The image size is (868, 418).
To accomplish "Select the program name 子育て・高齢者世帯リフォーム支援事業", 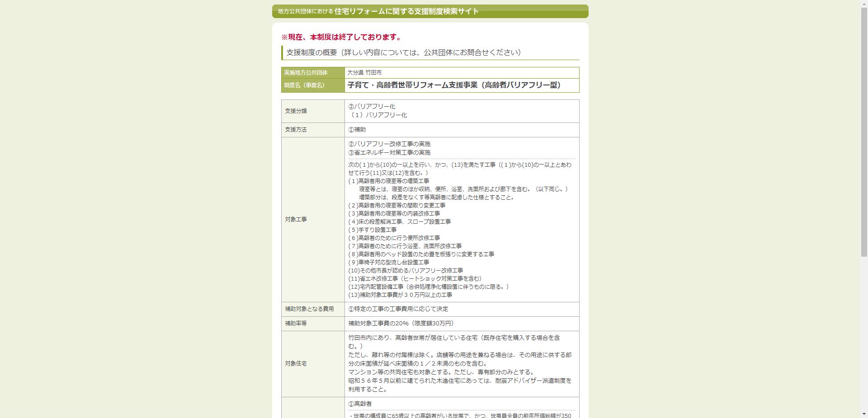I will (x=453, y=85).
